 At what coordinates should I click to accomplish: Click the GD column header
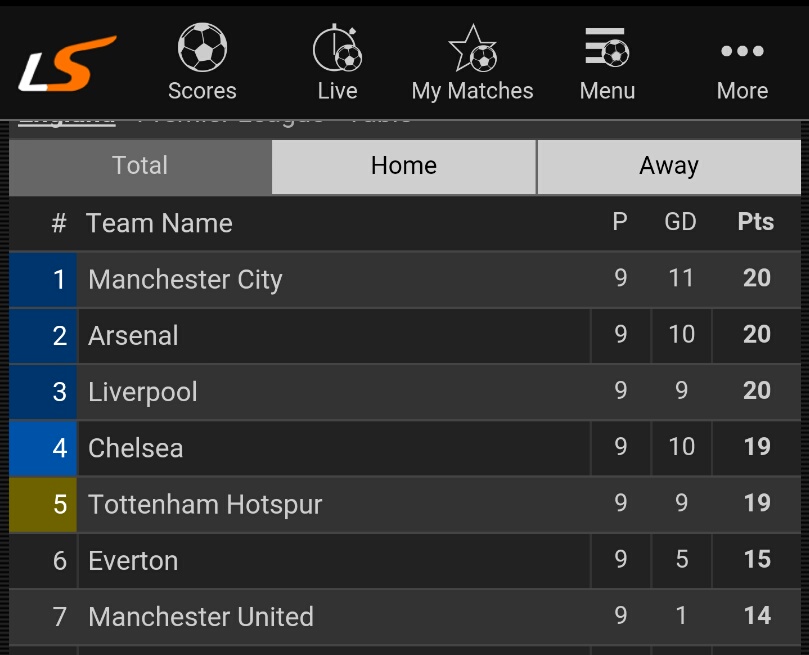point(680,222)
